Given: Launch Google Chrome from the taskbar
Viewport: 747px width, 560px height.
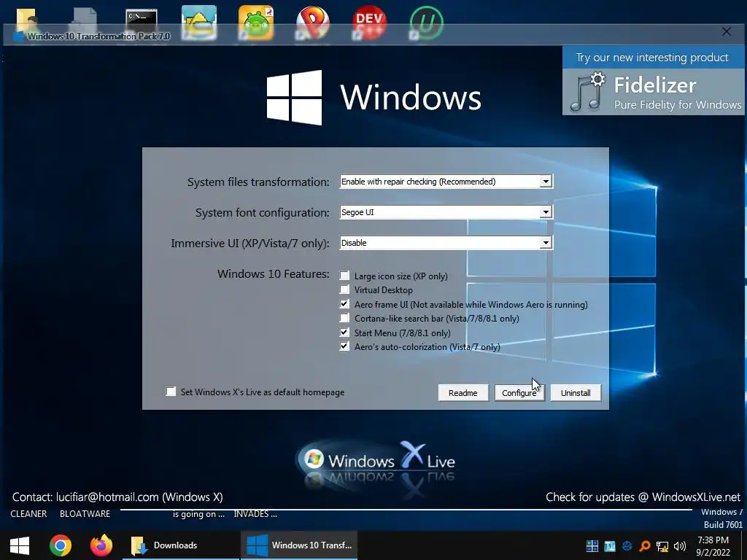Looking at the screenshot, I should click(61, 545).
